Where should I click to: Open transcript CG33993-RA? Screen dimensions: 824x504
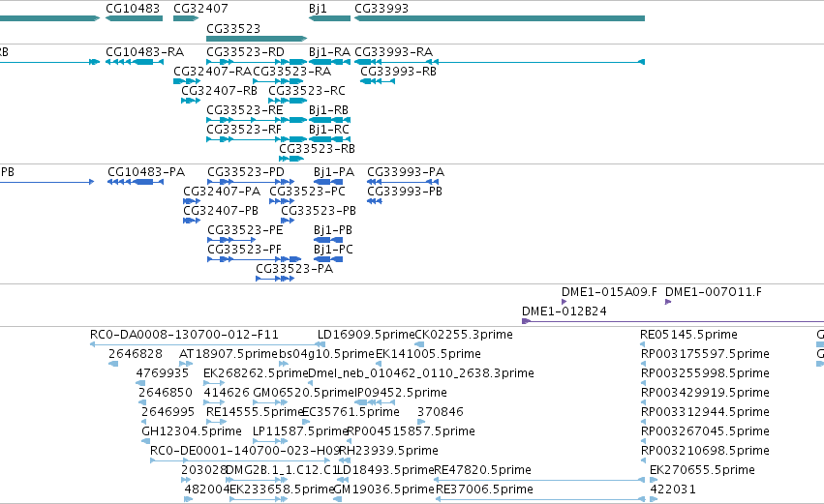click(500, 62)
